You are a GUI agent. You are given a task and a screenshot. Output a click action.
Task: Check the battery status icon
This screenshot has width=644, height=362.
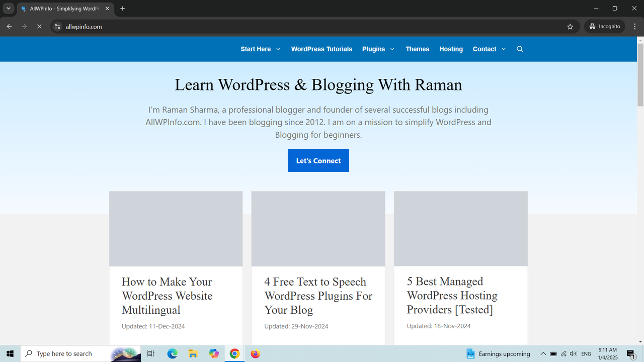(553, 354)
